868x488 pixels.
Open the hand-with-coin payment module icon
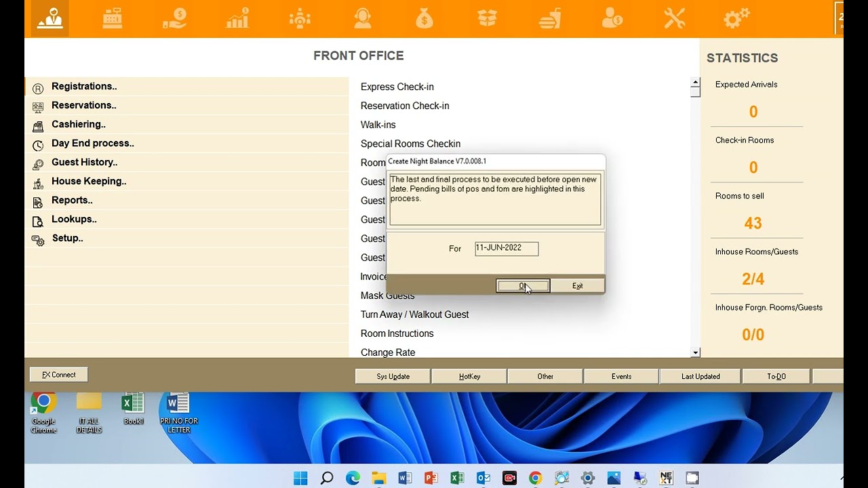[175, 18]
